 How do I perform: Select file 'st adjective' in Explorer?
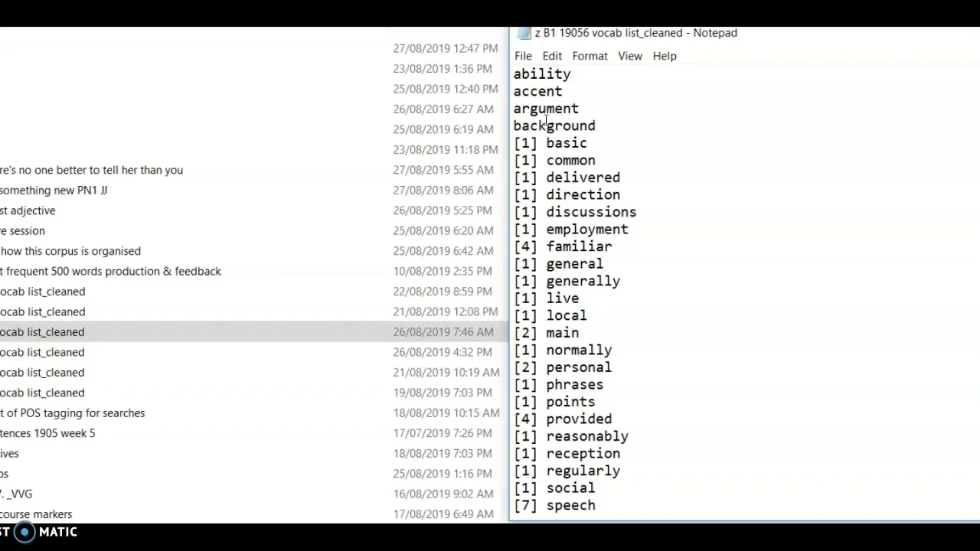click(28, 210)
